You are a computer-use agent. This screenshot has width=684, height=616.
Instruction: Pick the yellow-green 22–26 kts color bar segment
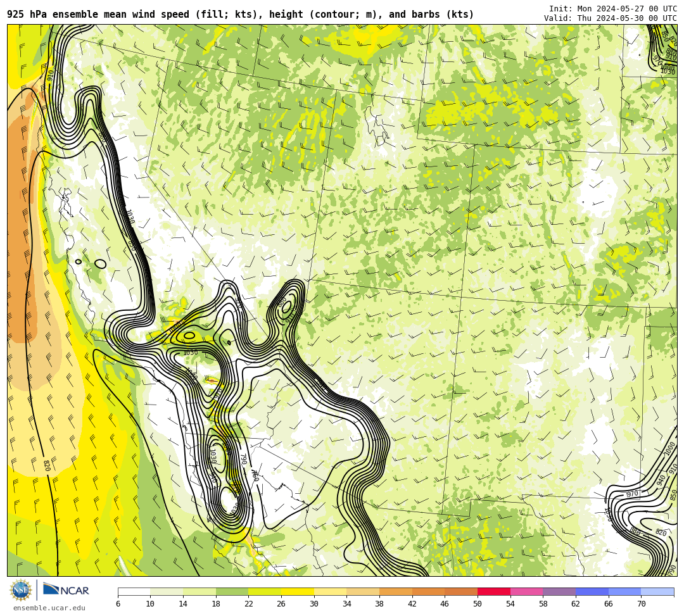tap(265, 591)
